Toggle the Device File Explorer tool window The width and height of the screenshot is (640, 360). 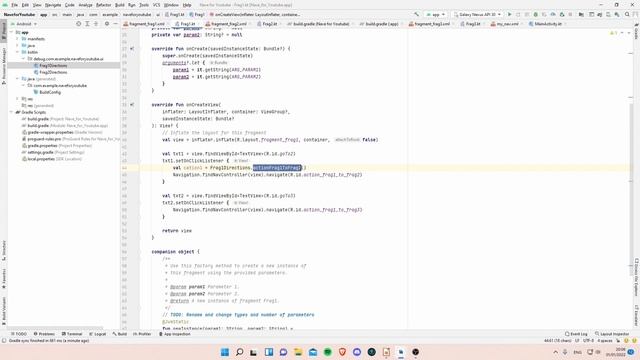coord(636,277)
